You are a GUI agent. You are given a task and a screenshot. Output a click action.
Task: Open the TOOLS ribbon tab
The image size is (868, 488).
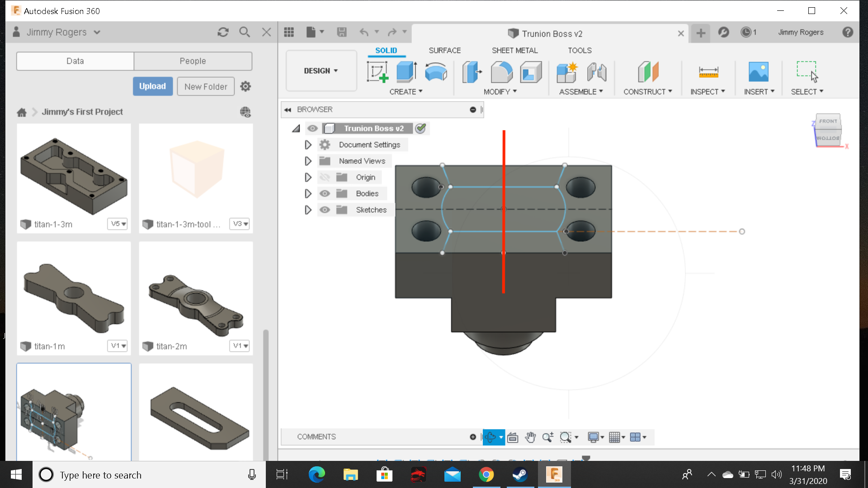[580, 50]
